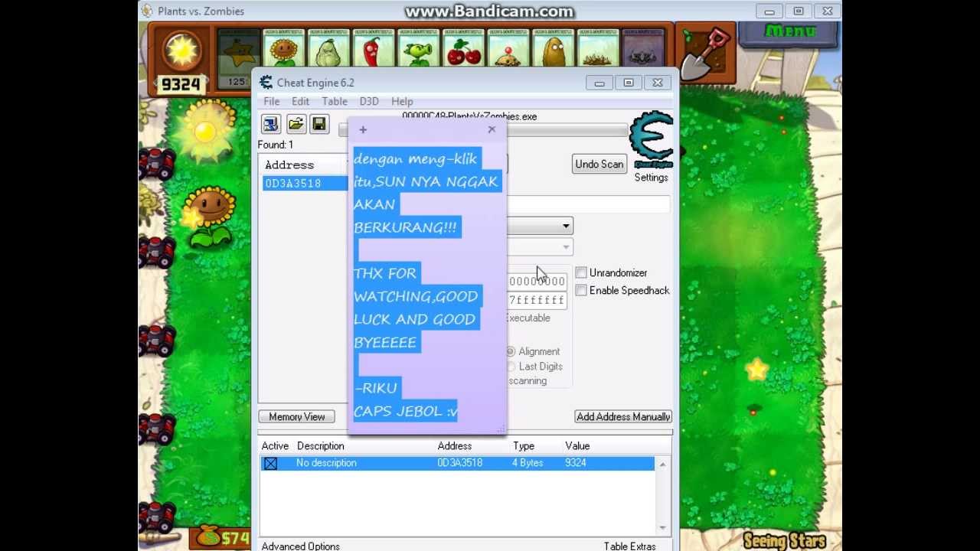
Task: Click the Active column header
Action: (x=275, y=446)
